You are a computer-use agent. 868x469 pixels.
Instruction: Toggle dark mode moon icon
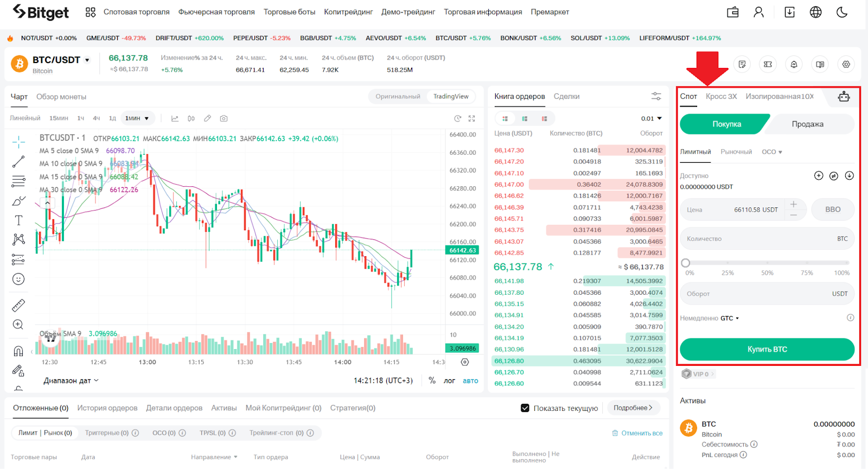coord(842,12)
